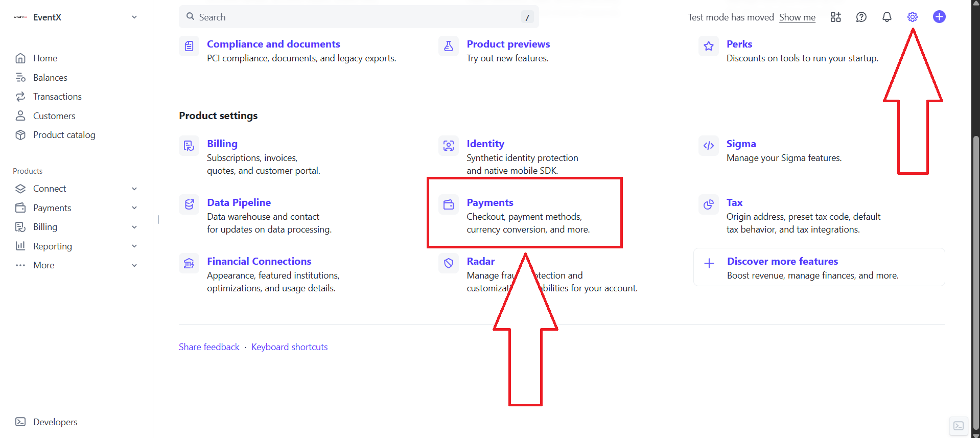
Task: Open the Radar settings link
Action: [481, 261]
